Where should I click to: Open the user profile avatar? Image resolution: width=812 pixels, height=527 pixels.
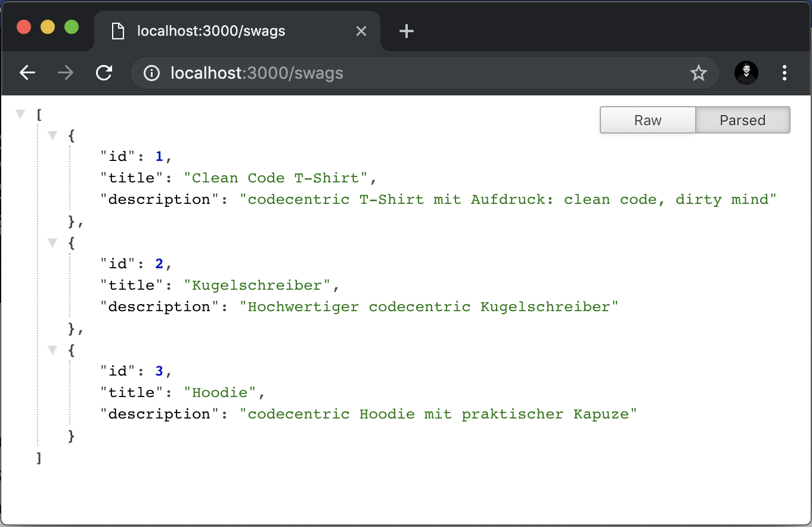pyautogui.click(x=746, y=73)
